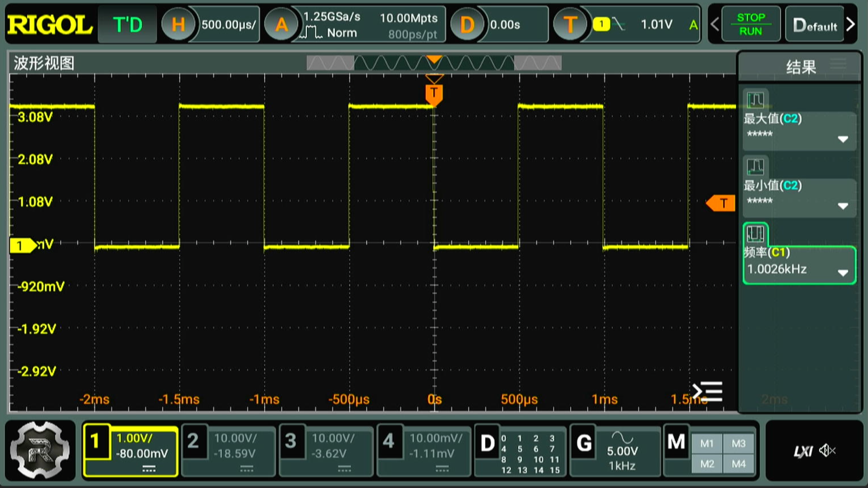Image resolution: width=868 pixels, height=488 pixels.
Task: Click the orange A acquisition icon
Action: (281, 24)
